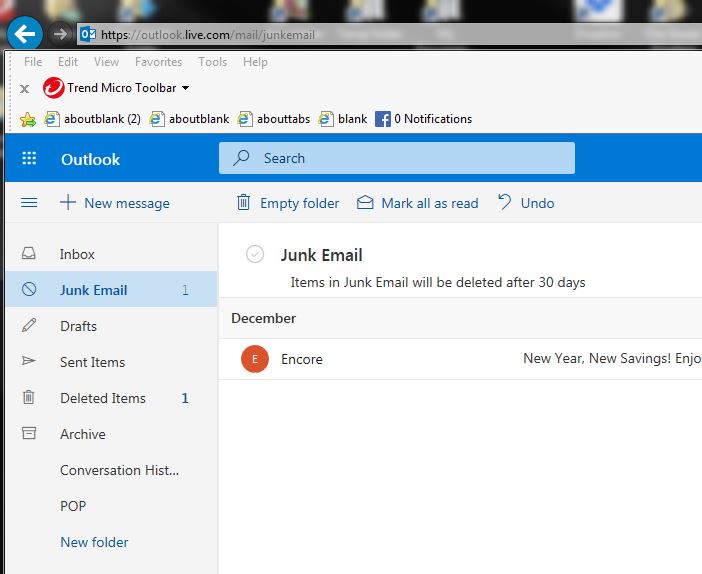Click the Deleted Items unread count 1
Viewport: 702px width, 574px height.
pos(185,398)
